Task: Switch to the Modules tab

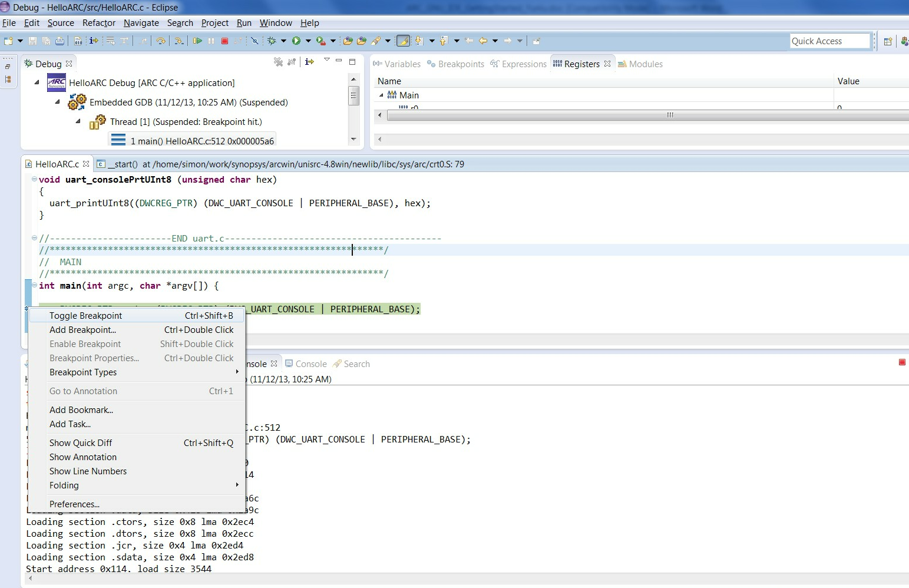Action: point(640,64)
